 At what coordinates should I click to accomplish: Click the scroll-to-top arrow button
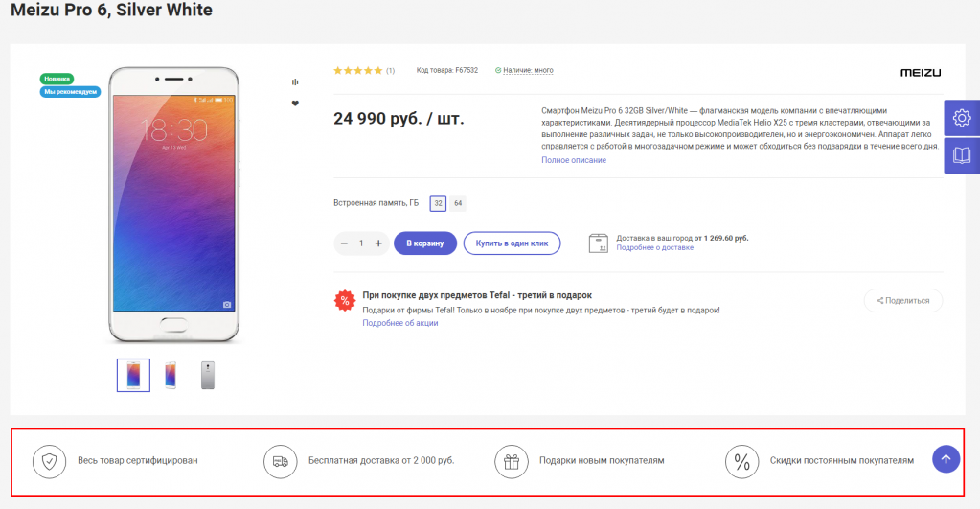click(x=946, y=459)
